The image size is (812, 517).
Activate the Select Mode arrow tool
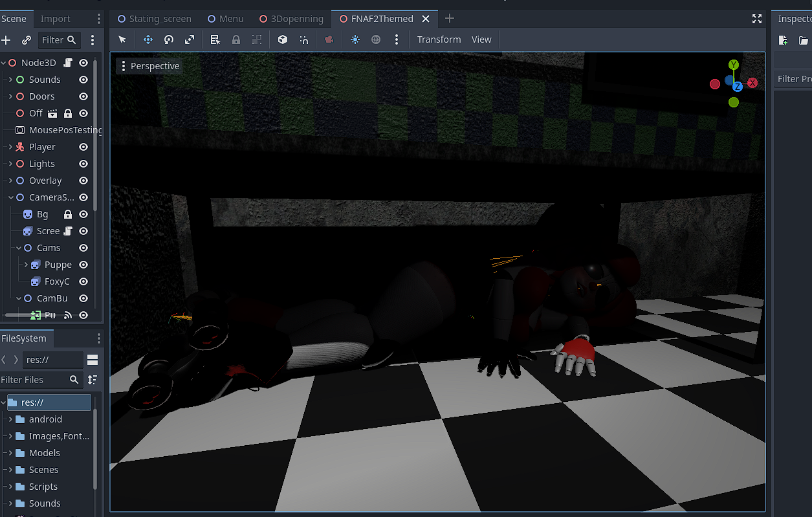pos(122,39)
